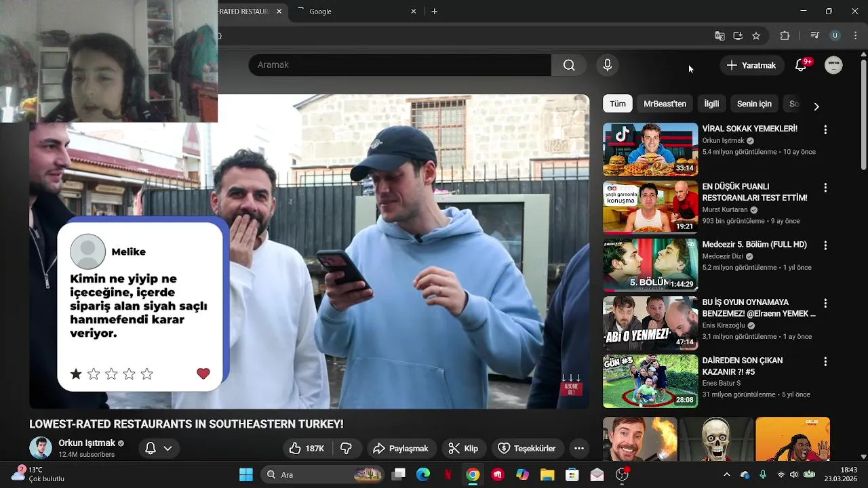Open the Chrome extensions puzzle icon

[785, 36]
